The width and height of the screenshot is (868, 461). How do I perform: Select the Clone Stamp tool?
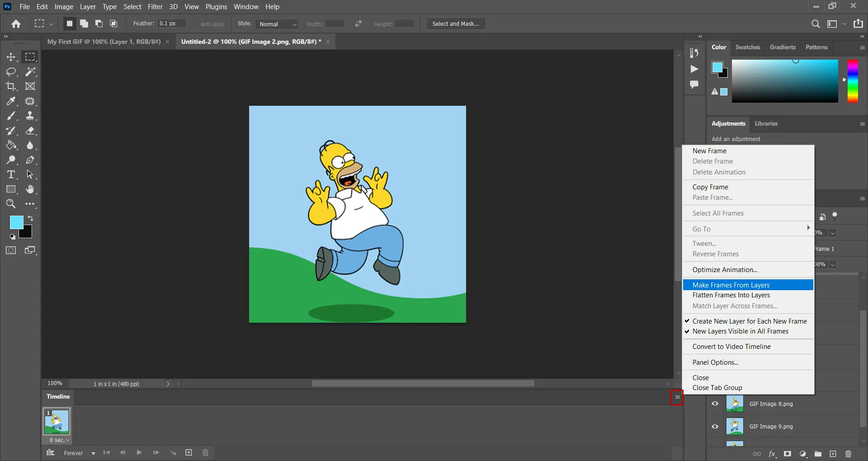click(x=30, y=116)
